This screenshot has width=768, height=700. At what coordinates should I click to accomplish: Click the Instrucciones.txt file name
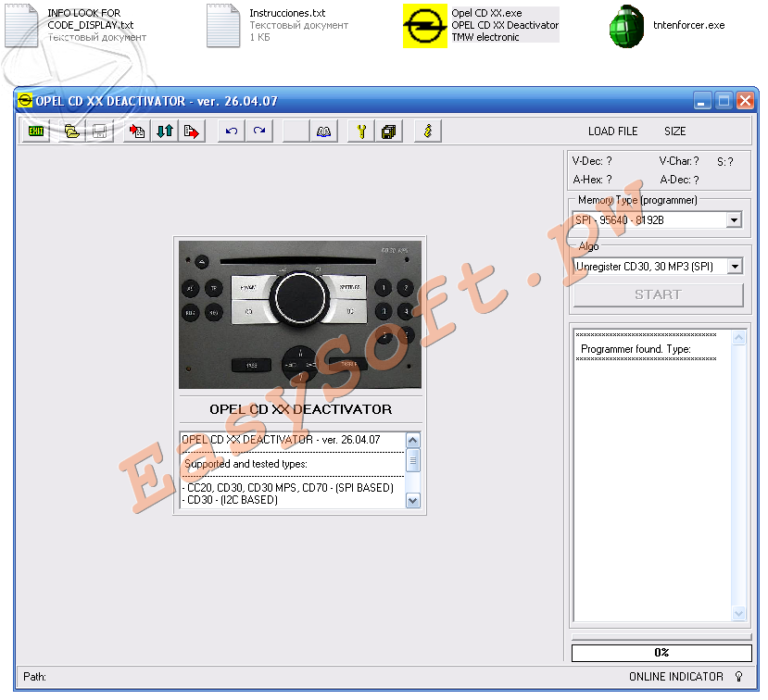[x=287, y=13]
